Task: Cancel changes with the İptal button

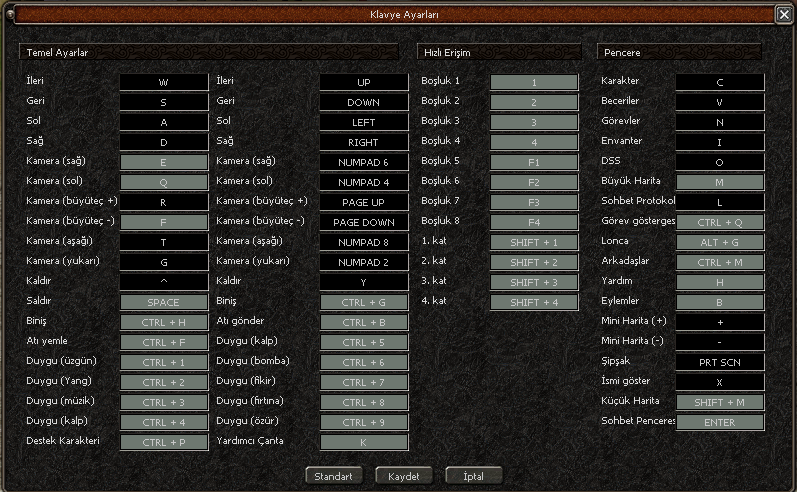Action: [473, 476]
